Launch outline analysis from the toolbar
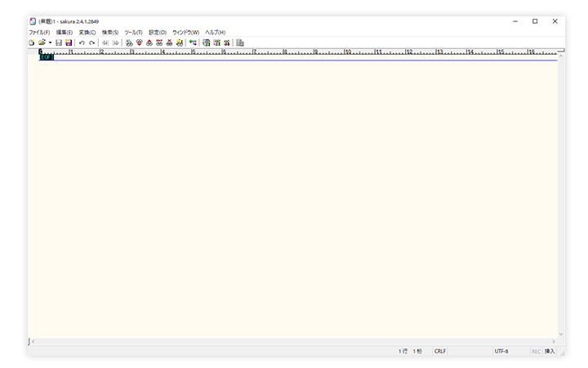588x368 pixels. (193, 43)
